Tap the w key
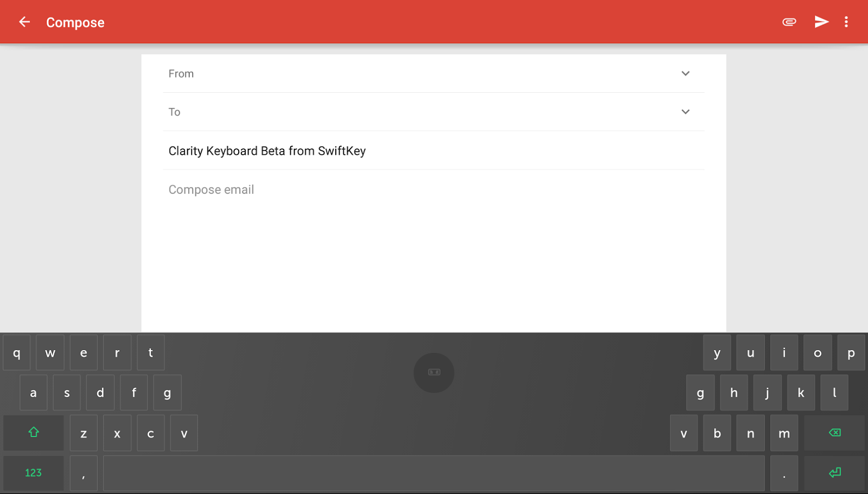 tap(50, 352)
